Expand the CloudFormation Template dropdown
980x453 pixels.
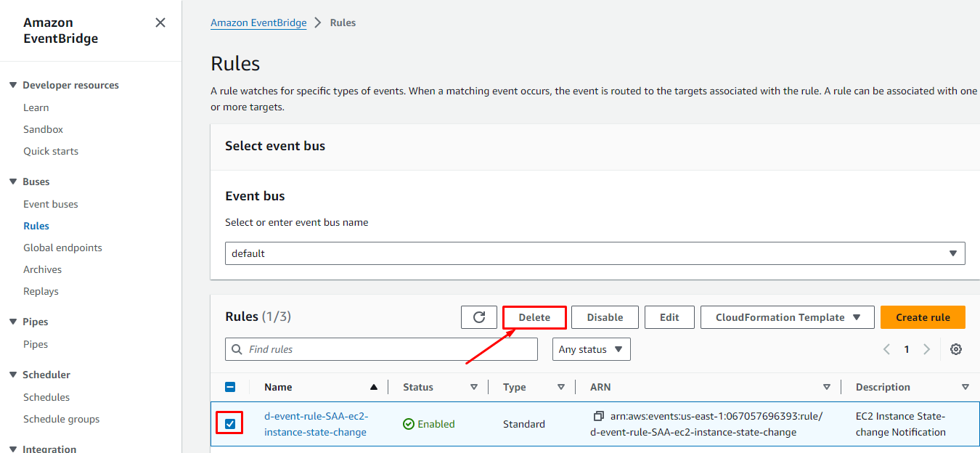coord(788,317)
